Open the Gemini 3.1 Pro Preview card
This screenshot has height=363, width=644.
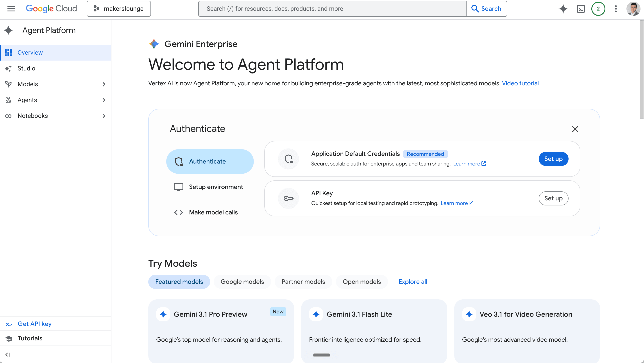coord(221,331)
